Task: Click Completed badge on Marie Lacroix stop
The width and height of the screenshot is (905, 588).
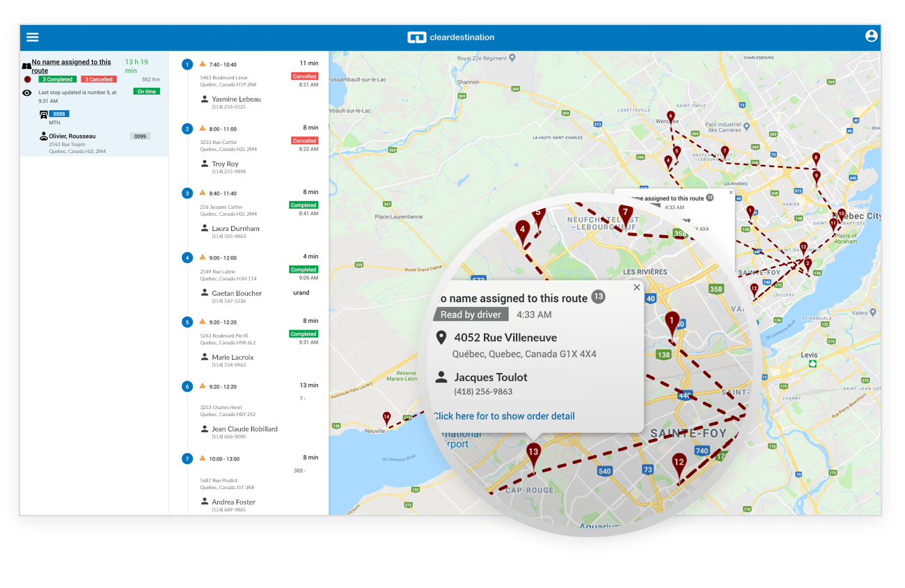Action: pos(304,334)
